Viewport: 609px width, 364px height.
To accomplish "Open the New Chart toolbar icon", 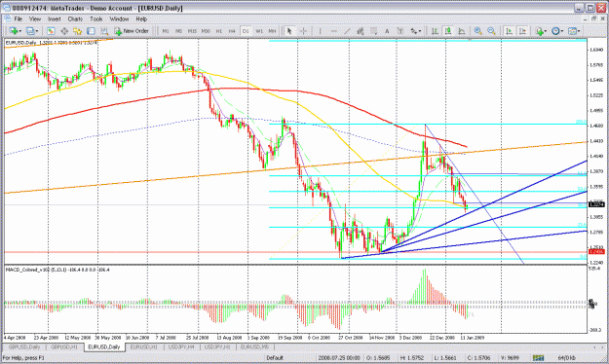I will (14, 31).
